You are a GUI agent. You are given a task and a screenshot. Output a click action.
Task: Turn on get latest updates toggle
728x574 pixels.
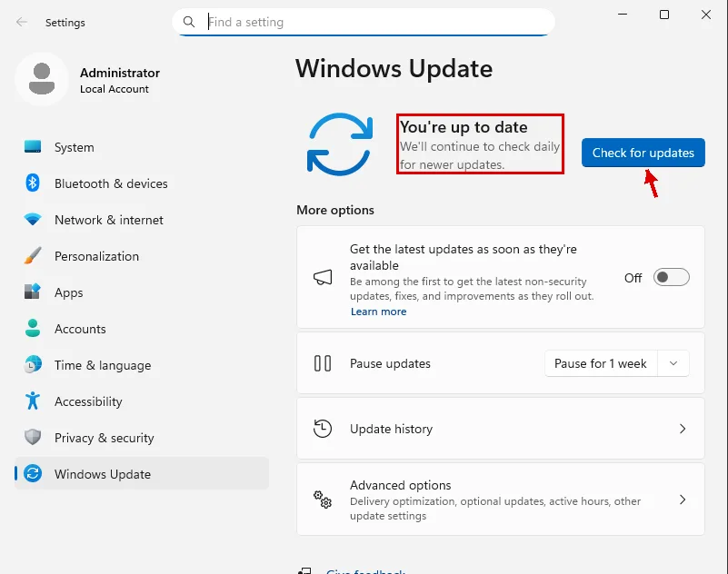(672, 278)
